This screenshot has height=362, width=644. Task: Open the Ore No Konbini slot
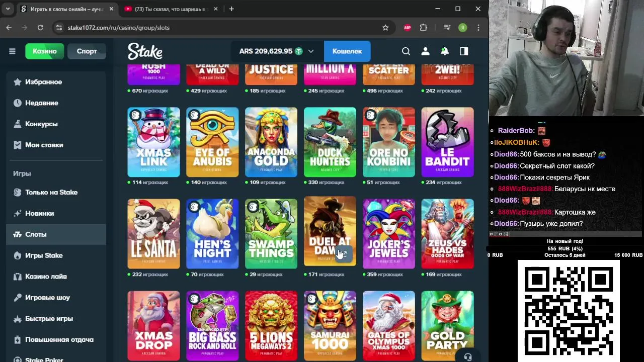pos(389,142)
